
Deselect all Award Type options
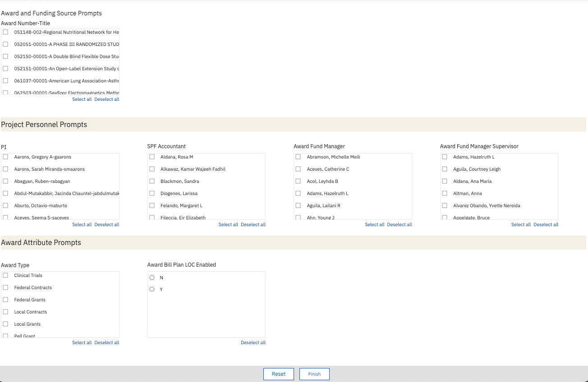[107, 342]
